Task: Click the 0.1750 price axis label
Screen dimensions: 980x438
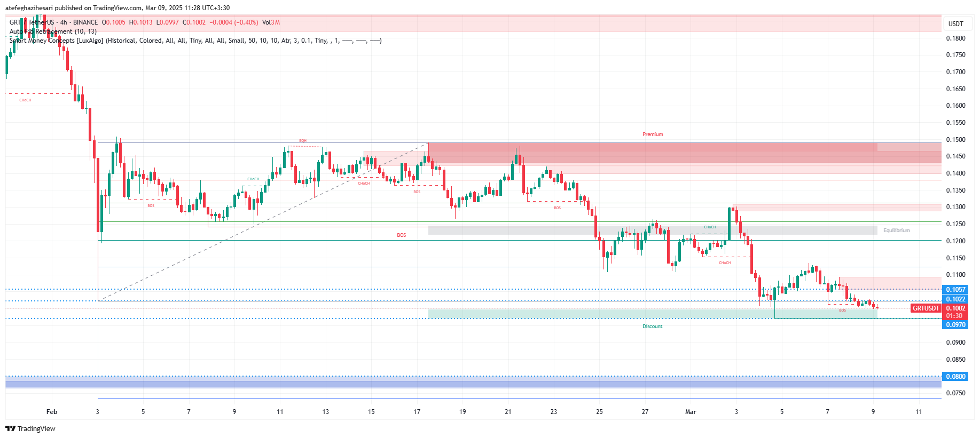Action: click(x=956, y=55)
